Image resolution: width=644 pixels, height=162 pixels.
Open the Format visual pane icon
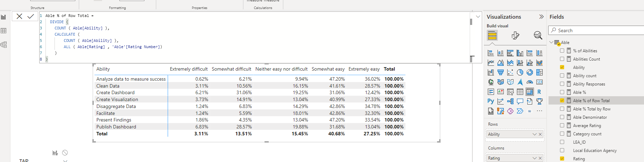(x=516, y=35)
